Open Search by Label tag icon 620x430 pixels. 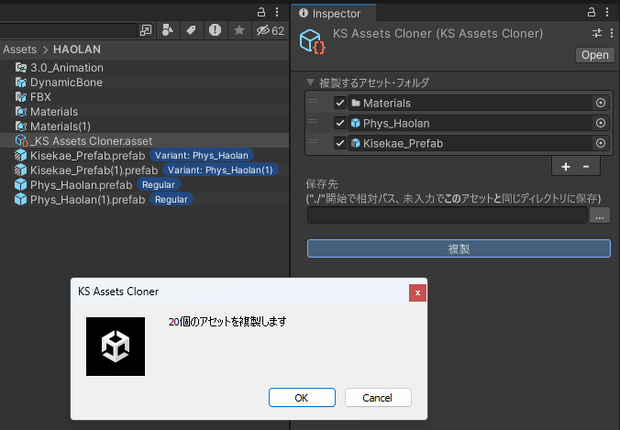coord(191,30)
